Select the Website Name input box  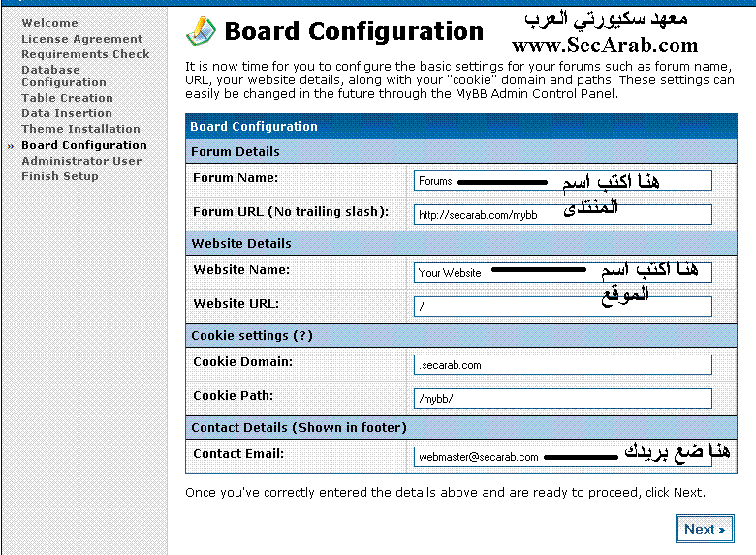[x=563, y=273]
